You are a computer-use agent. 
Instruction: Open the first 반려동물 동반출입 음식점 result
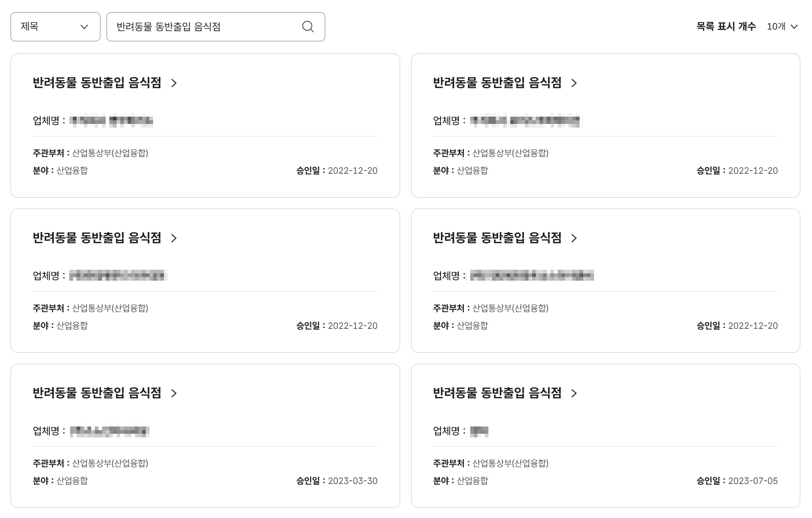click(x=97, y=83)
